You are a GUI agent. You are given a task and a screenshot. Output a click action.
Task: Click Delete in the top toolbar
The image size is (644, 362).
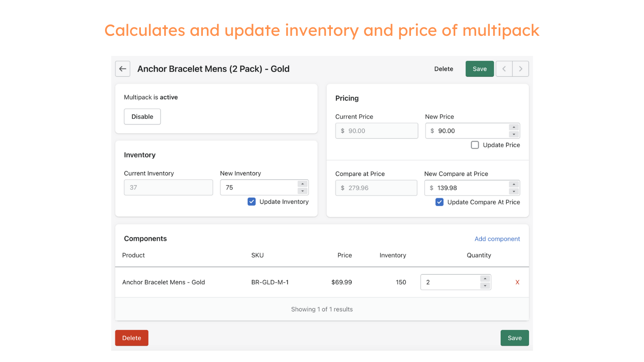tap(444, 69)
